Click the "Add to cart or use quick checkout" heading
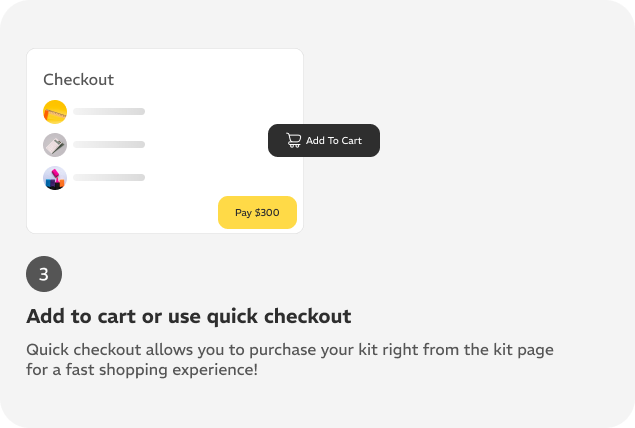 coord(189,316)
